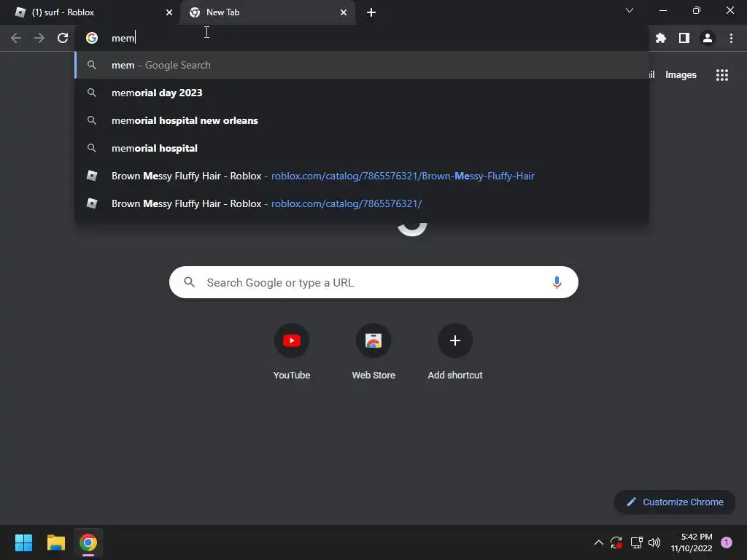This screenshot has height=560, width=747.
Task: Click the Google icon in address bar
Action: pos(92,38)
